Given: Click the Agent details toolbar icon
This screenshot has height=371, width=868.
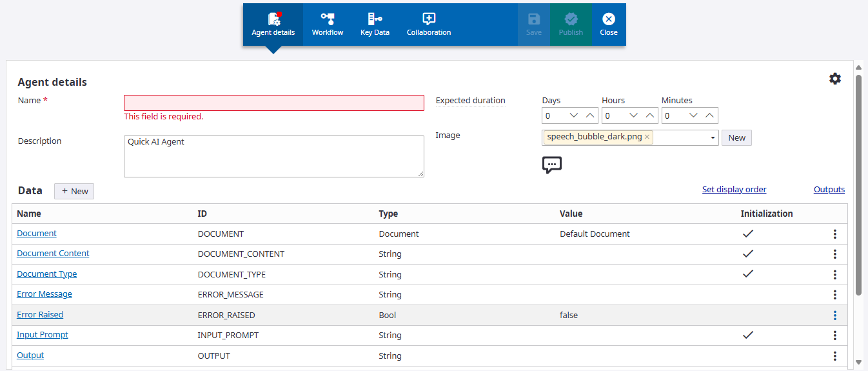Looking at the screenshot, I should pos(273,25).
